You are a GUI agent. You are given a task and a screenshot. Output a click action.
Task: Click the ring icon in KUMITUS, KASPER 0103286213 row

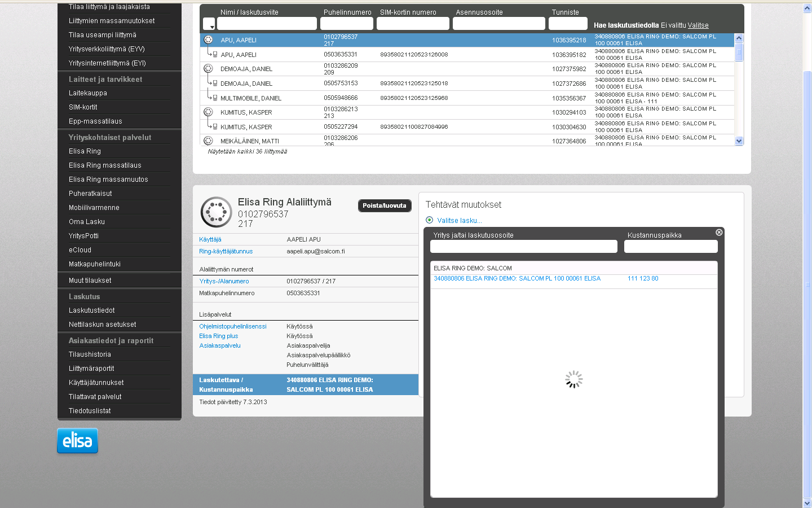pos(208,112)
